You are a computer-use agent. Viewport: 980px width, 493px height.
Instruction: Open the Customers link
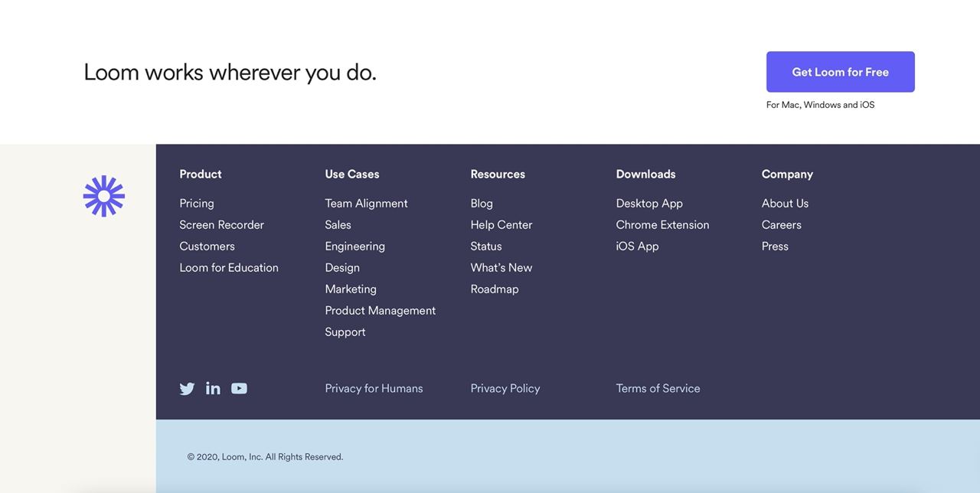[x=207, y=246]
